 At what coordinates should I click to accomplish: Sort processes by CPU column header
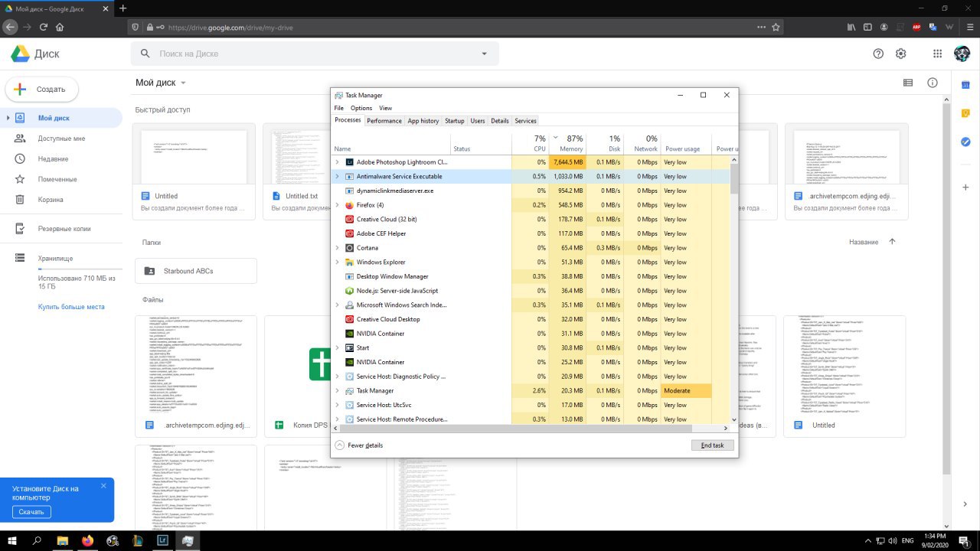(x=531, y=143)
